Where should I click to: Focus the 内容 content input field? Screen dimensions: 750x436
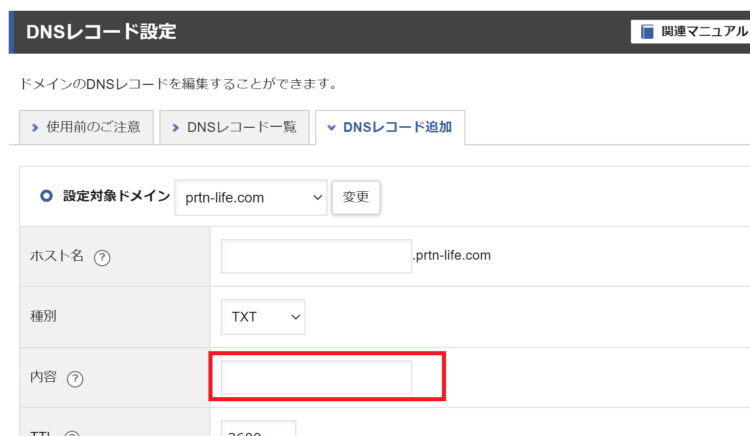click(316, 377)
